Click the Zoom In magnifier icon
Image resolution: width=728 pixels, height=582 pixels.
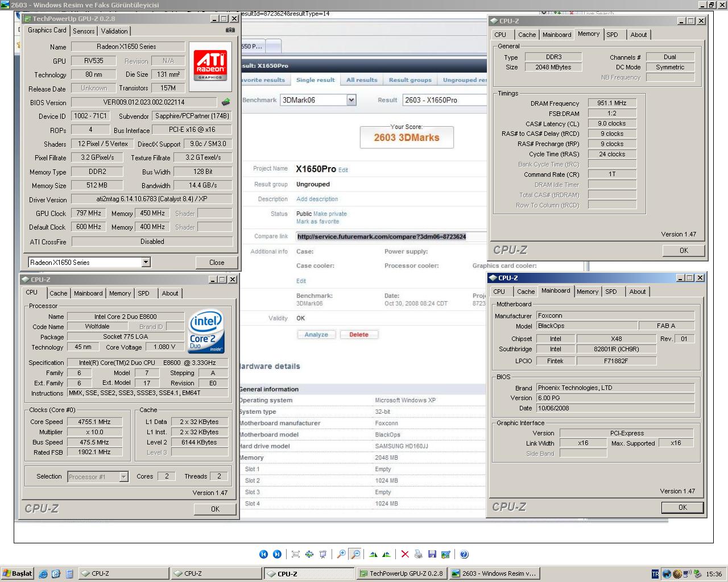[x=341, y=554]
